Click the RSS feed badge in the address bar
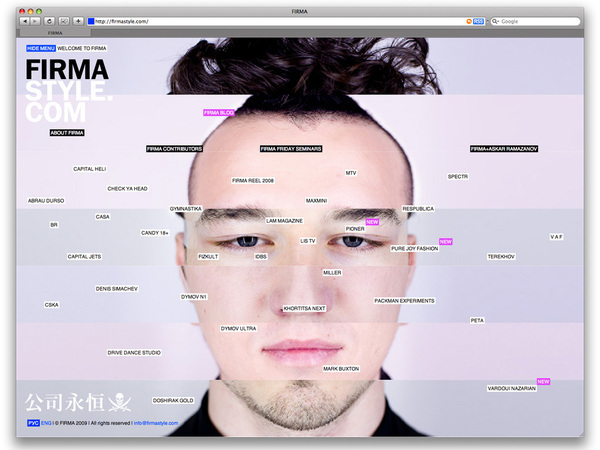600x450 pixels. [478, 21]
